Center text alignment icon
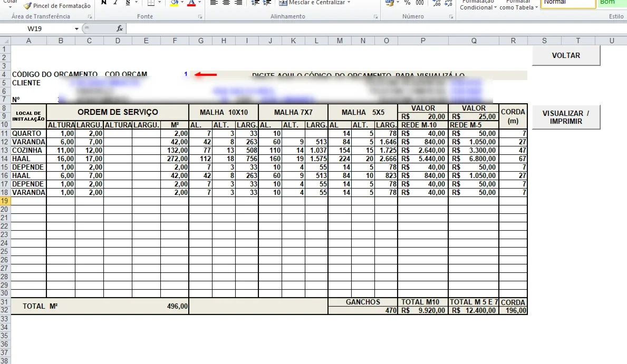This screenshot has width=627, height=364. click(x=226, y=3)
